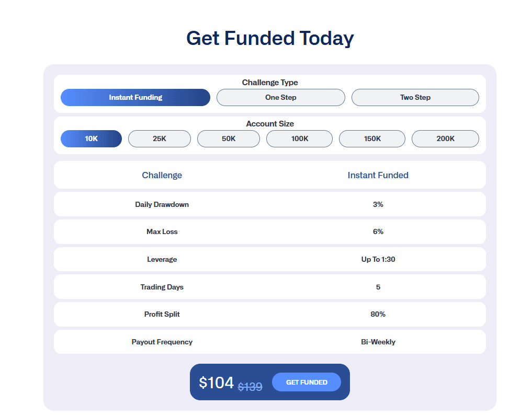532x417 pixels.
Task: Open the Challenge column header
Action: 162,175
